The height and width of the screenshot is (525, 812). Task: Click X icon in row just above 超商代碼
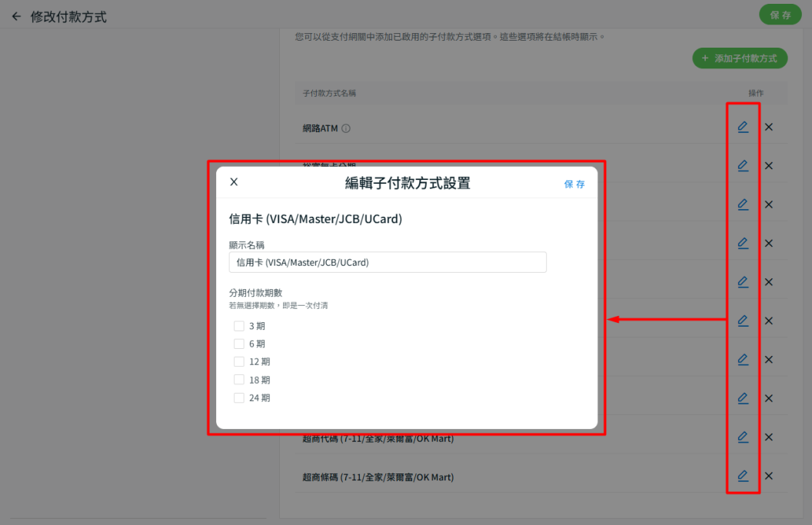(768, 398)
